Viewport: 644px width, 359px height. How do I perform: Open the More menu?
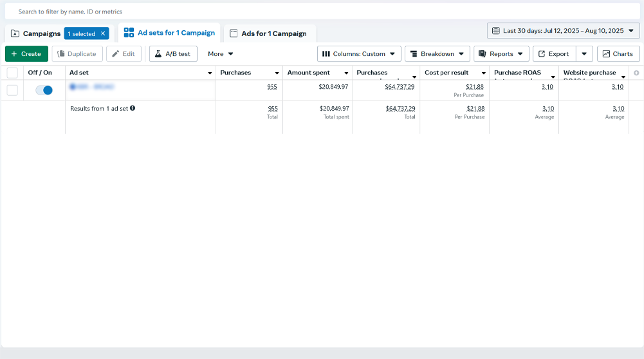pos(220,54)
